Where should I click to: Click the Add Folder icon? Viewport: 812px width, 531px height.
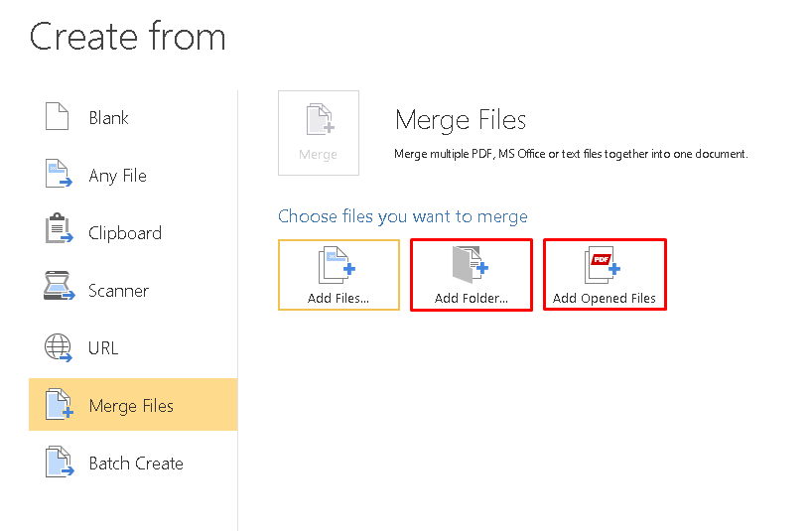(471, 264)
